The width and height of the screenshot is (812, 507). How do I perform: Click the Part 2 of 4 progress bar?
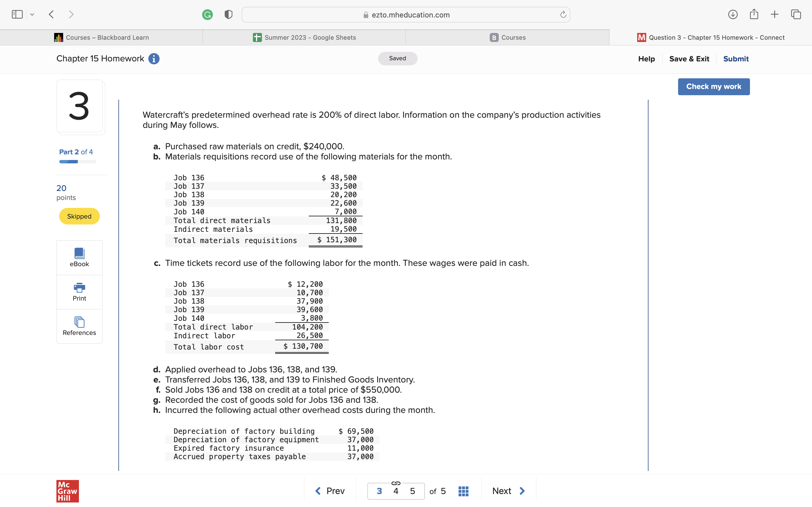pos(78,162)
